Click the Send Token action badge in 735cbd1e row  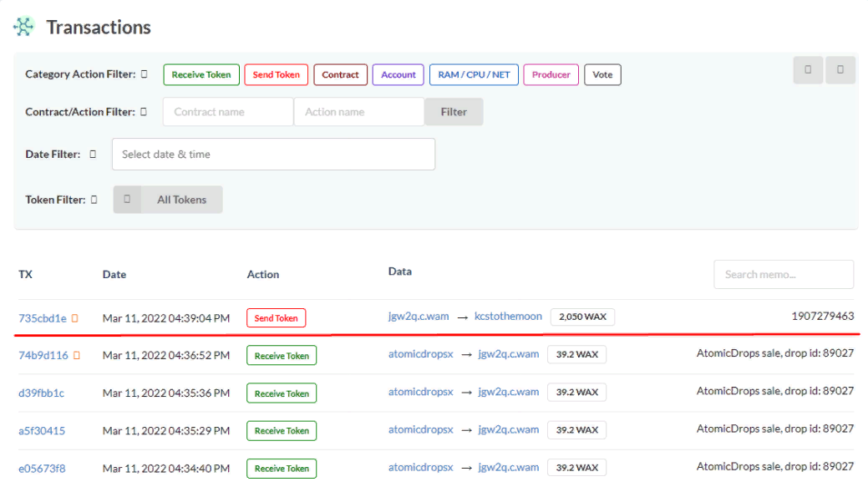[277, 318]
